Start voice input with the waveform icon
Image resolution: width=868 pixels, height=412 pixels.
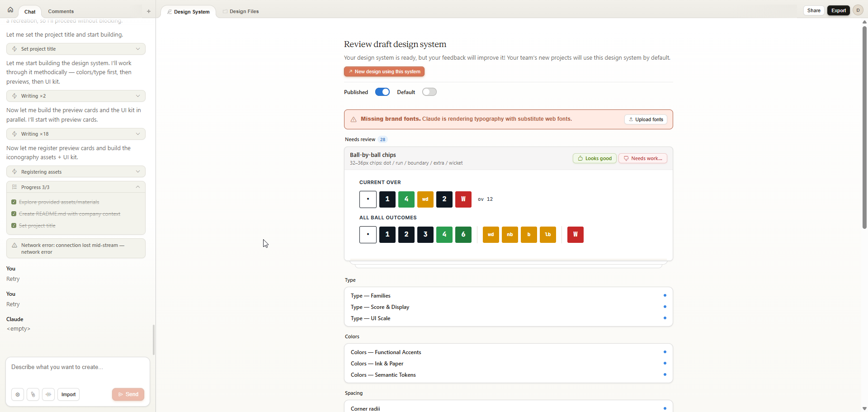point(48,394)
